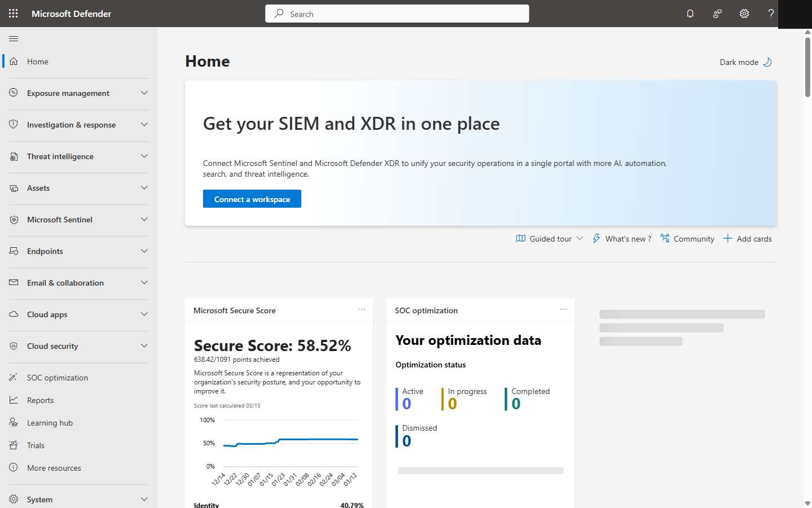Viewport: 812px width, 508px height.
Task: Click the Community icon
Action: coord(664,238)
